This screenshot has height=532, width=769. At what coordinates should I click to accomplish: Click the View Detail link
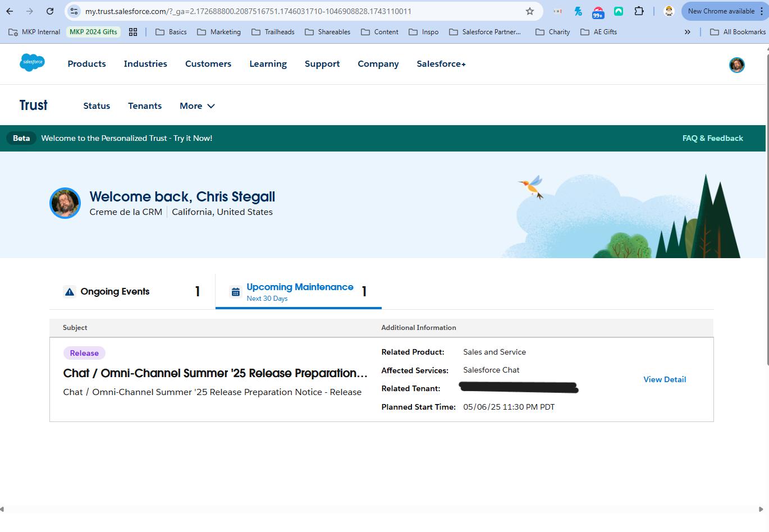(664, 380)
